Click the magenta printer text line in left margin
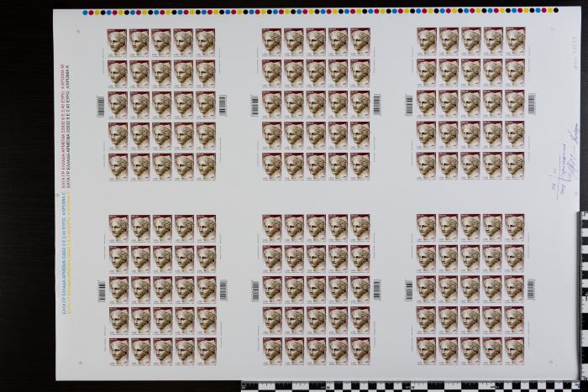Viewport: 588px width, 392px height. [x=63, y=125]
